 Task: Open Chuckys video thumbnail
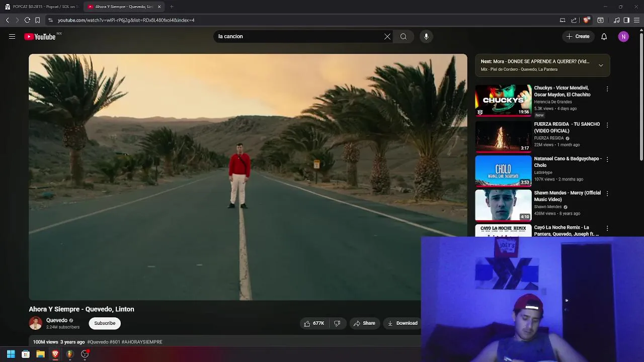coord(503,100)
